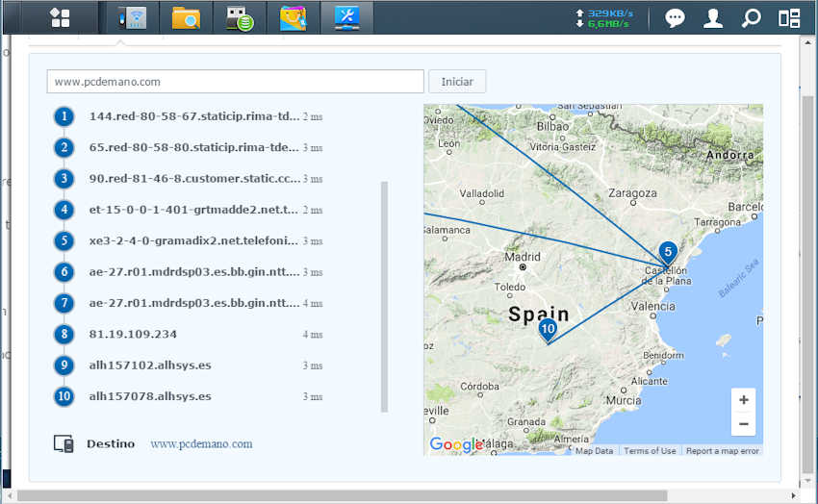Click hop 144.red-80-58-67.staticip.rima-td...
The width and height of the screenshot is (818, 504).
pos(194,116)
